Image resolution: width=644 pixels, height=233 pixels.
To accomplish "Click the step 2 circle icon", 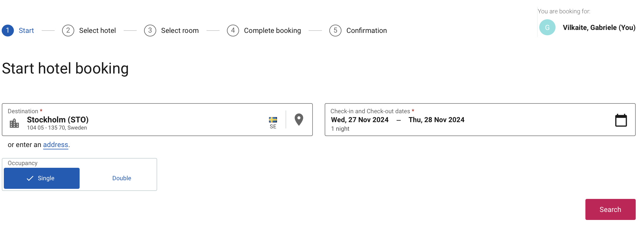I will pos(68,31).
